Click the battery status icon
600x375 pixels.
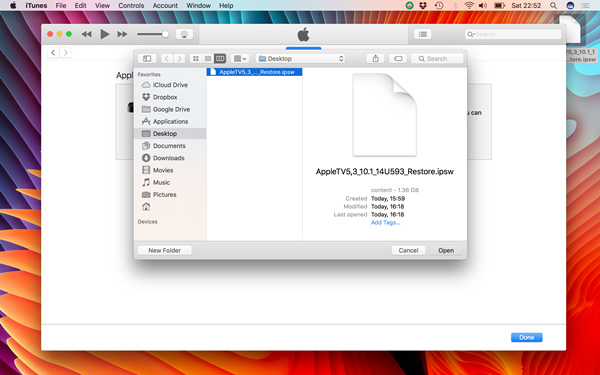click(x=499, y=5)
